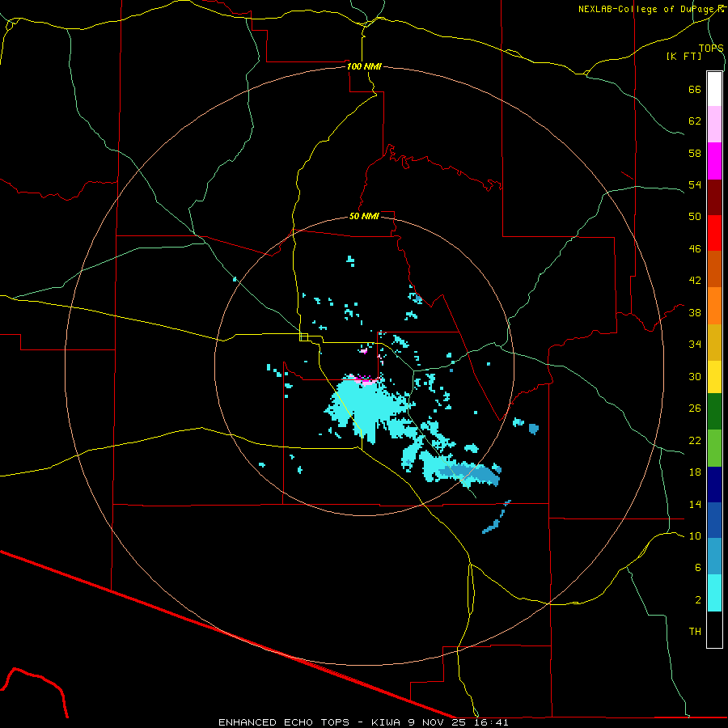The height and width of the screenshot is (728, 728).
Task: Click the "62" legend value
Action: (x=695, y=121)
